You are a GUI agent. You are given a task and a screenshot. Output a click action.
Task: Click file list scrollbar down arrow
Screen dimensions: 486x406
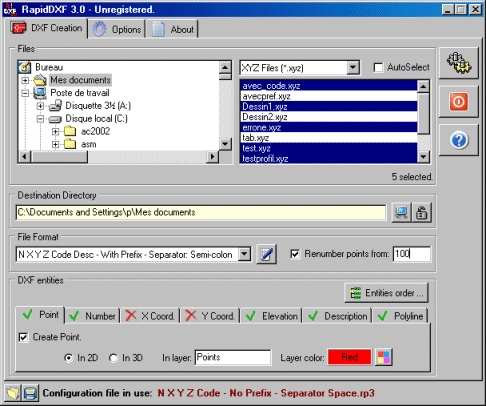(x=423, y=157)
